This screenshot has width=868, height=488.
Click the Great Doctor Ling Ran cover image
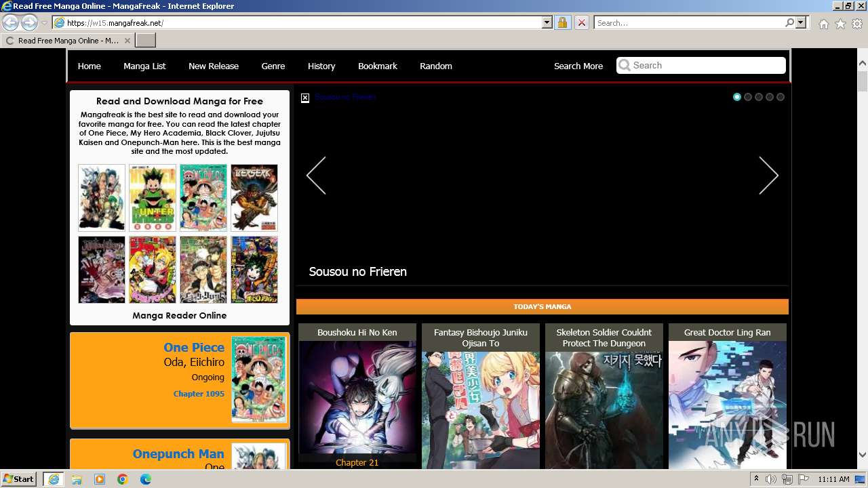[x=728, y=405]
